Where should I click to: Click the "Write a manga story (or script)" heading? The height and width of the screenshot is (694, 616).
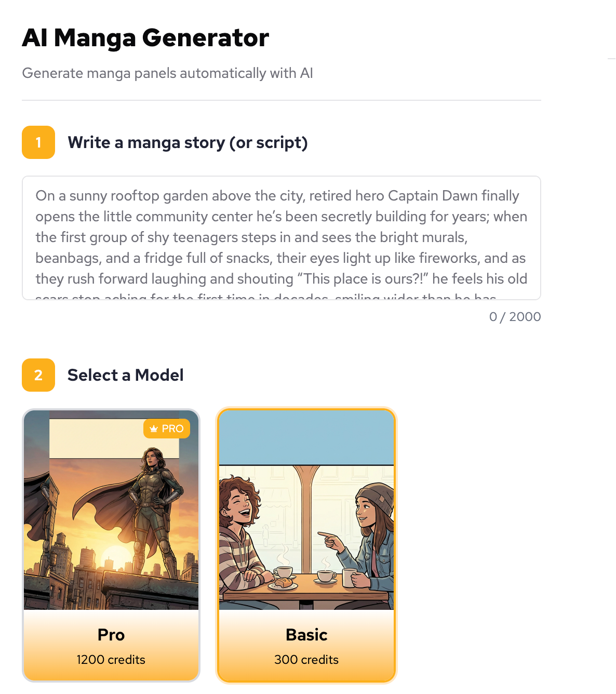pos(188,142)
